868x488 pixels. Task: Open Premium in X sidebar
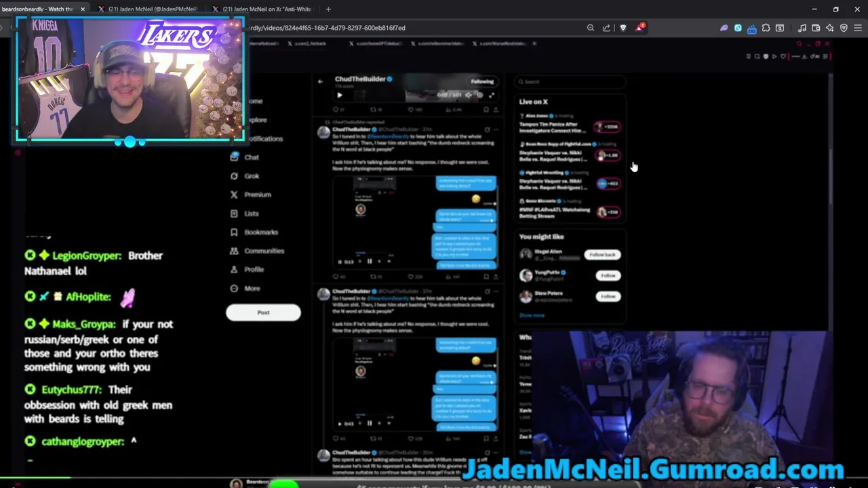(x=250, y=195)
